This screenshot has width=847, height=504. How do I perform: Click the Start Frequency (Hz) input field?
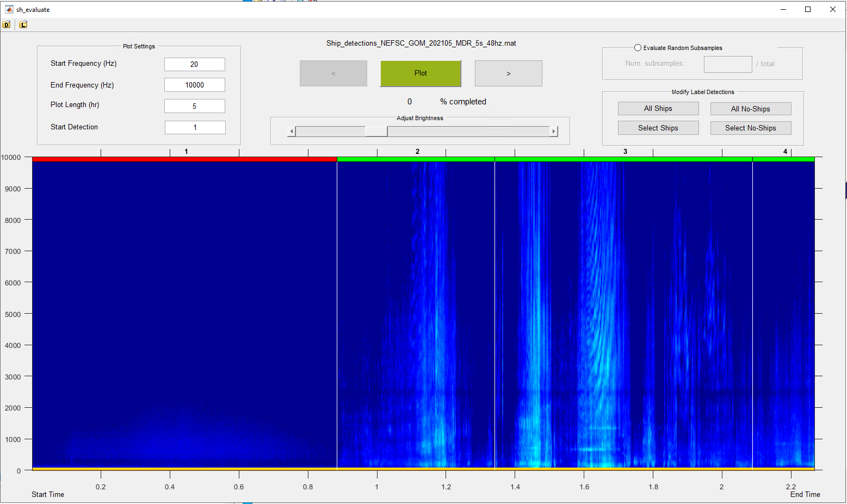(194, 64)
